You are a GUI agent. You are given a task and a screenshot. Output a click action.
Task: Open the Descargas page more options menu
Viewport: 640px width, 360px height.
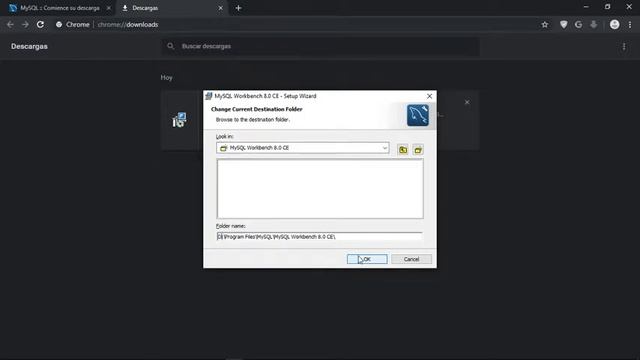coord(624,47)
